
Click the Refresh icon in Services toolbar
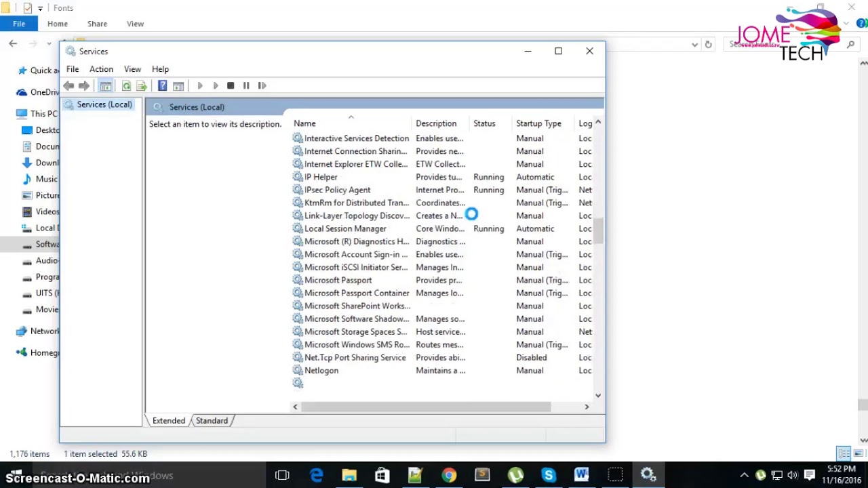pyautogui.click(x=126, y=85)
